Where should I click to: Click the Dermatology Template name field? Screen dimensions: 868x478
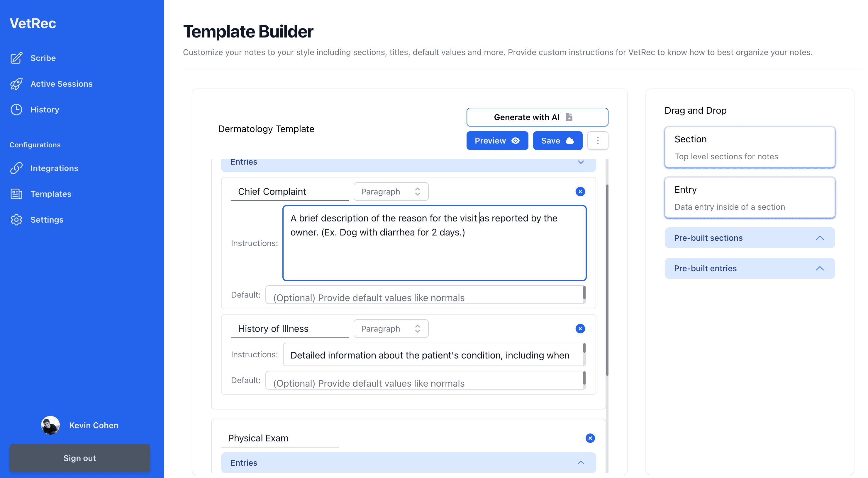click(x=281, y=129)
